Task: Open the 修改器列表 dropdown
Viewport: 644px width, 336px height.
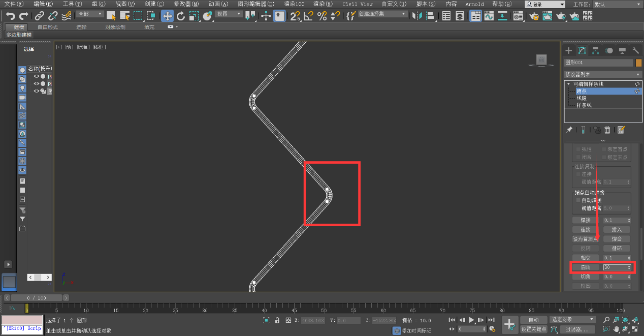Action: click(602, 74)
